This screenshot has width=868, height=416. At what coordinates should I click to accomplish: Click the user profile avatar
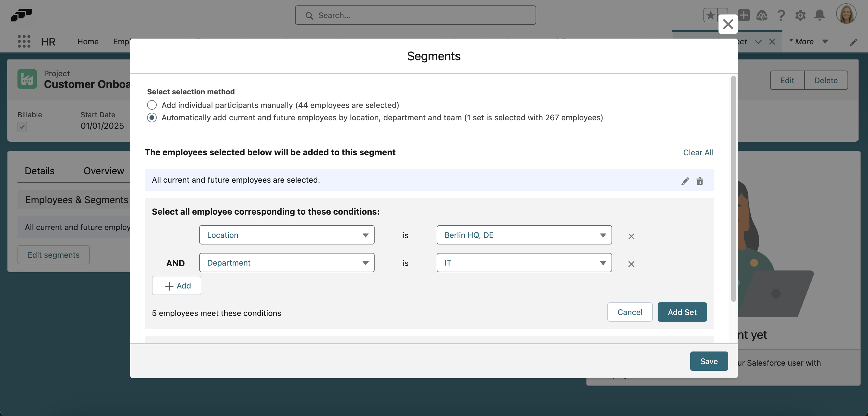[x=847, y=14]
